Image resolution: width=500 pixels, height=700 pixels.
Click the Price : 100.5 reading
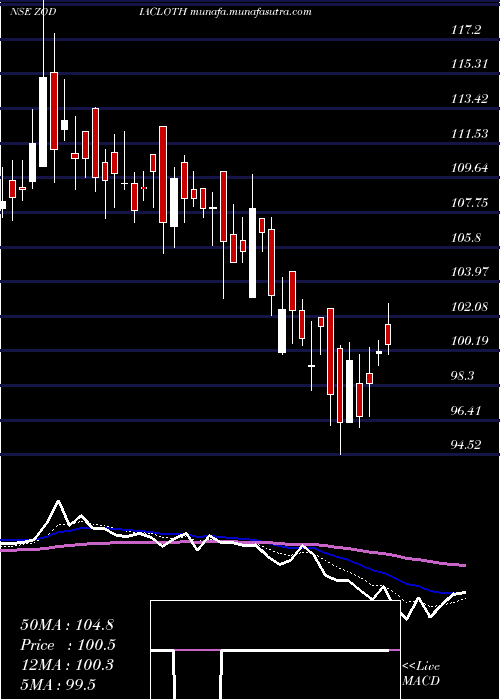click(x=68, y=645)
